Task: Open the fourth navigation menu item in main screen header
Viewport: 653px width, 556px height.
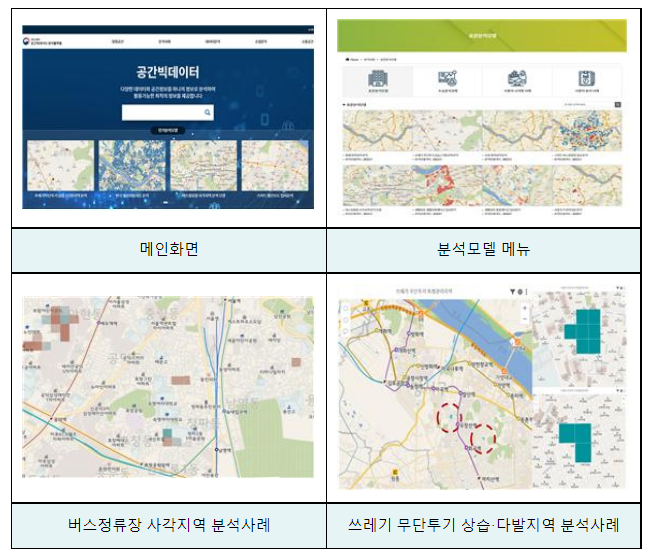Action: [x=261, y=42]
